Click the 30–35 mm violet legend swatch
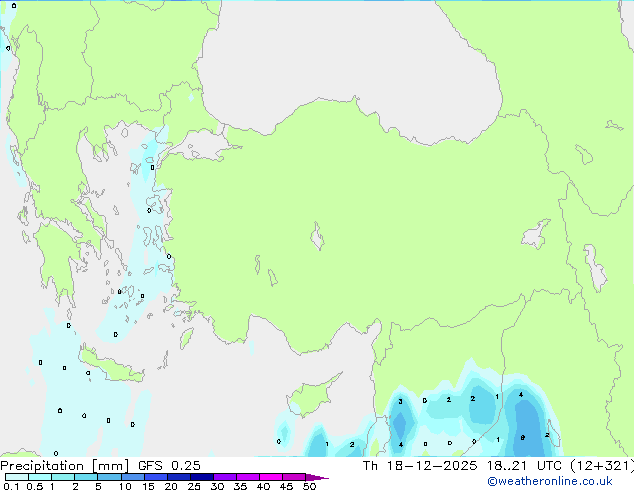This screenshot has width=634, height=490. coord(225,477)
